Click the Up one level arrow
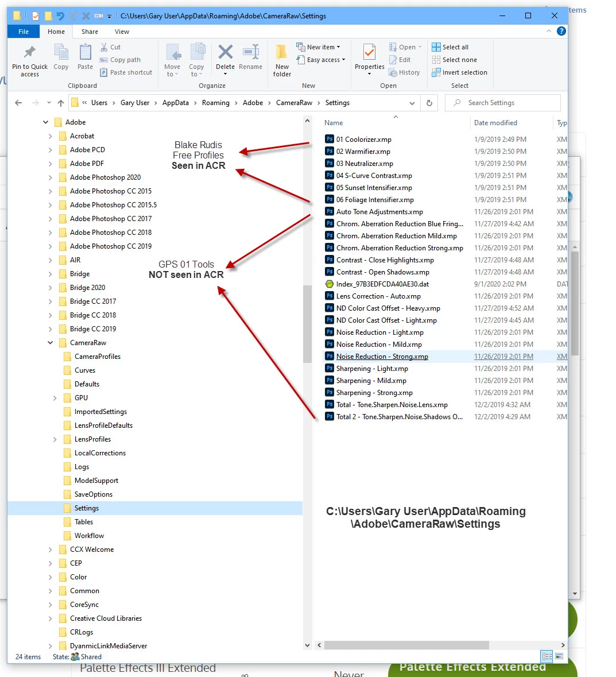616x677 pixels. pos(61,103)
